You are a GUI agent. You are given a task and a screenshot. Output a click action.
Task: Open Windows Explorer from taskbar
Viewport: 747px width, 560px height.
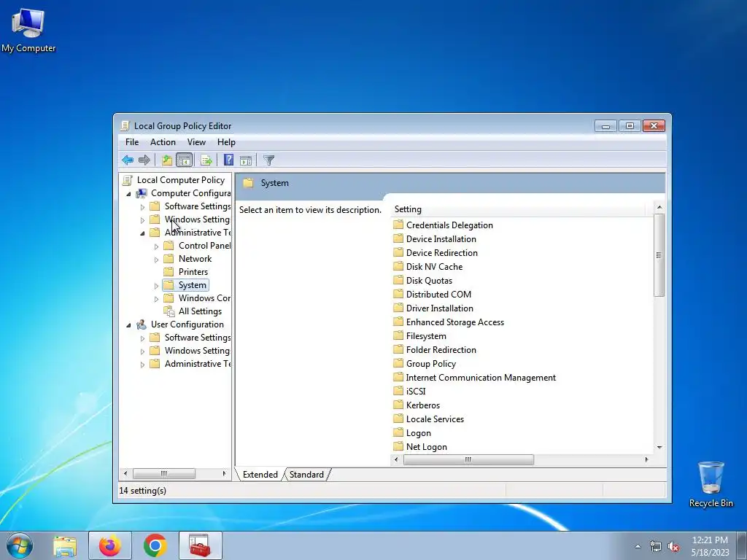coord(65,545)
